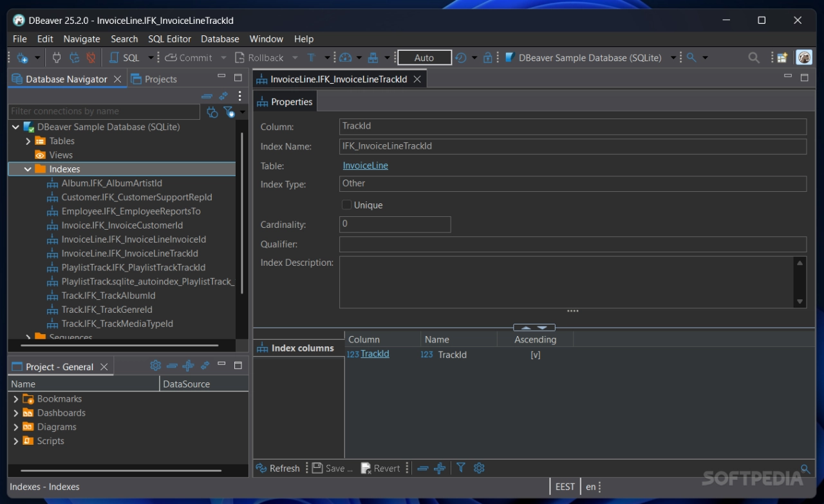Collapse DBeaver Sample Database tree node
Viewport: 824px width, 504px height.
(15, 127)
